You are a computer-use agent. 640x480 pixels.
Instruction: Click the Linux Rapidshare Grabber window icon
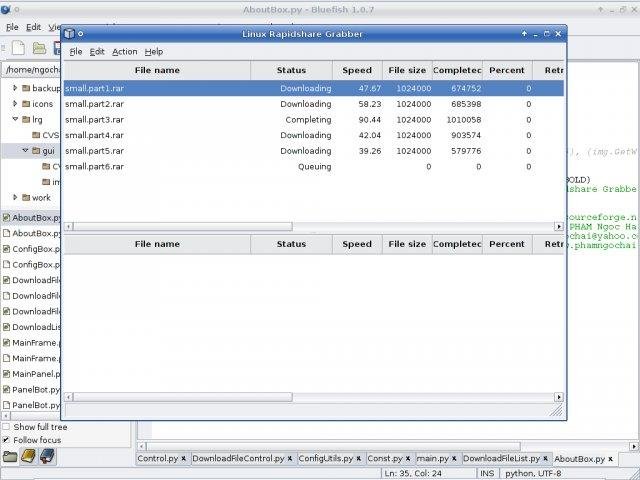click(69, 33)
